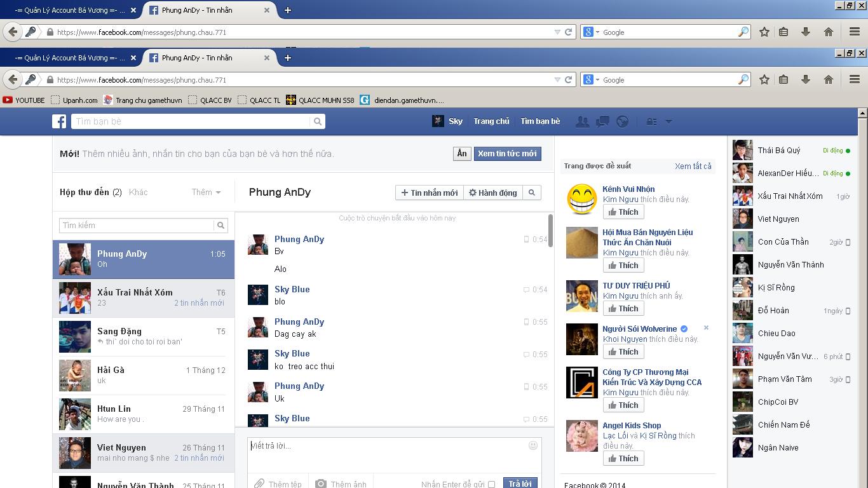Image resolution: width=868 pixels, height=488 pixels.
Task: Focus the Tìm kiếm inbox search field
Action: [137, 225]
